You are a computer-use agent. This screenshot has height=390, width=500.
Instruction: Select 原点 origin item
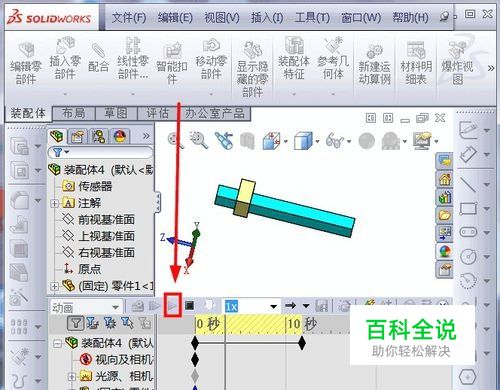tap(82, 269)
